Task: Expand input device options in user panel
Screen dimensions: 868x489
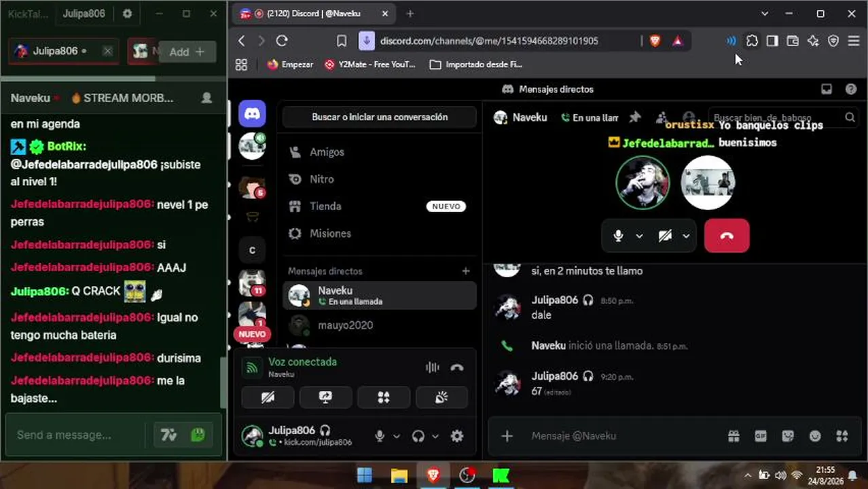Action: [397, 436]
